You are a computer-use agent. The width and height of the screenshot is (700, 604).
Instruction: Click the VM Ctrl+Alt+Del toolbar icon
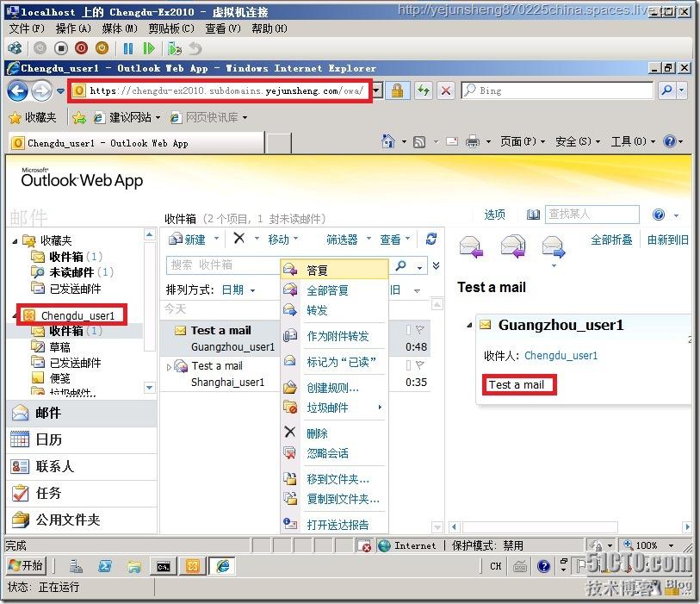coord(15,47)
